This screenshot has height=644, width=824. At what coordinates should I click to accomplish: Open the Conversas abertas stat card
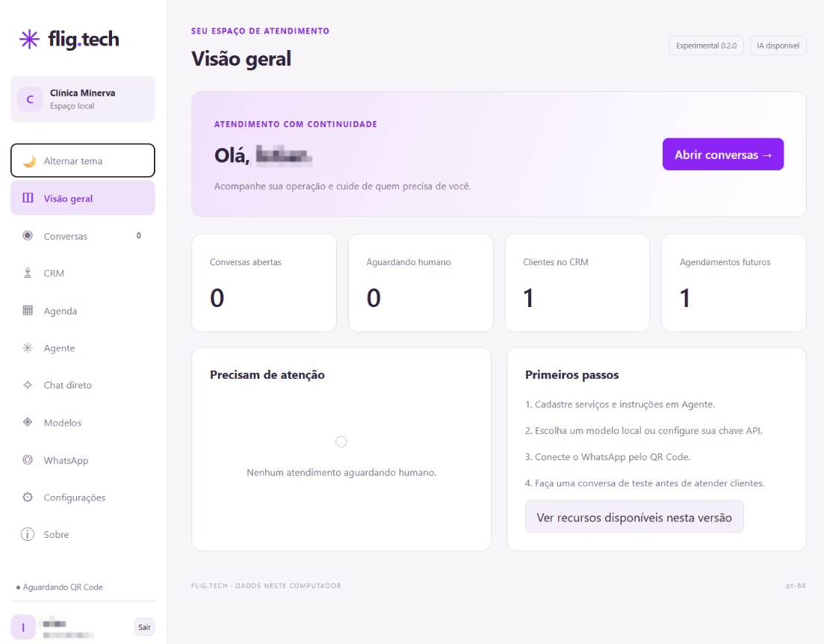tap(264, 283)
